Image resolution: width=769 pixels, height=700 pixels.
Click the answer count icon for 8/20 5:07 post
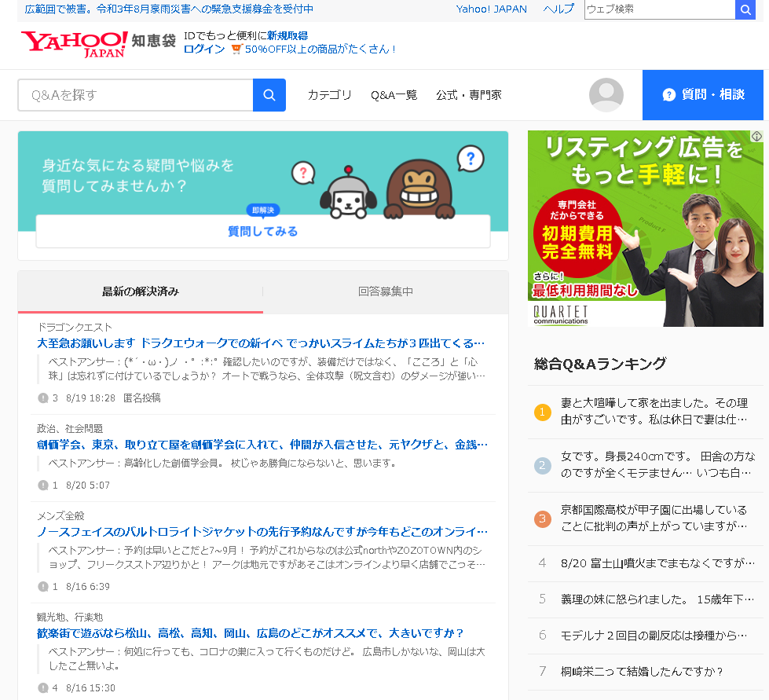coord(42,486)
